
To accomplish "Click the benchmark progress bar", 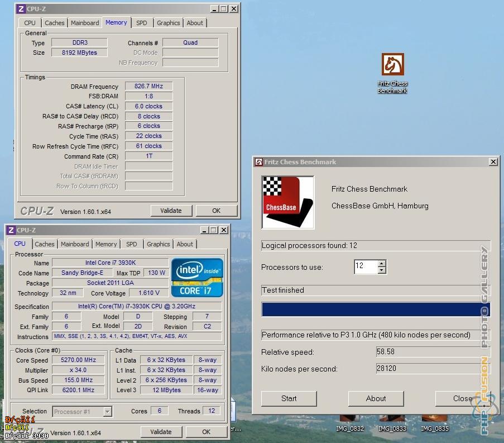I will tap(376, 309).
